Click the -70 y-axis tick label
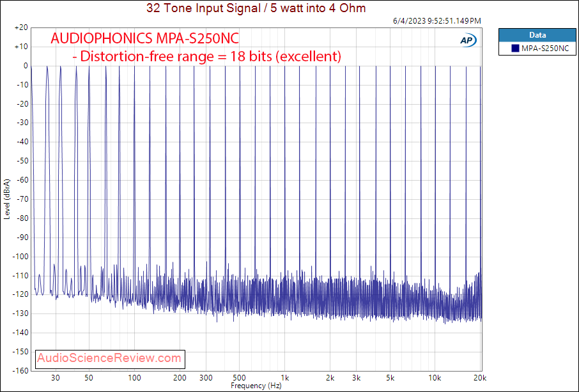 click(22, 199)
